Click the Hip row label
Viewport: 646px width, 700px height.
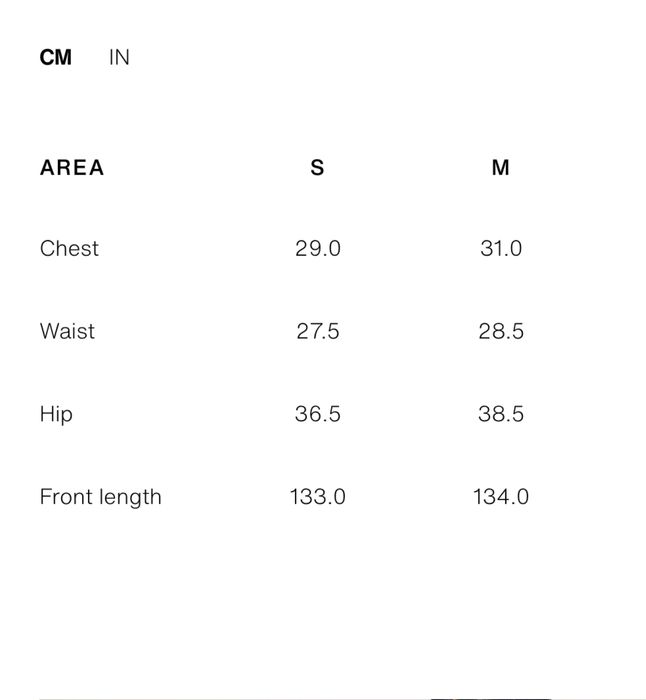pyautogui.click(x=56, y=414)
